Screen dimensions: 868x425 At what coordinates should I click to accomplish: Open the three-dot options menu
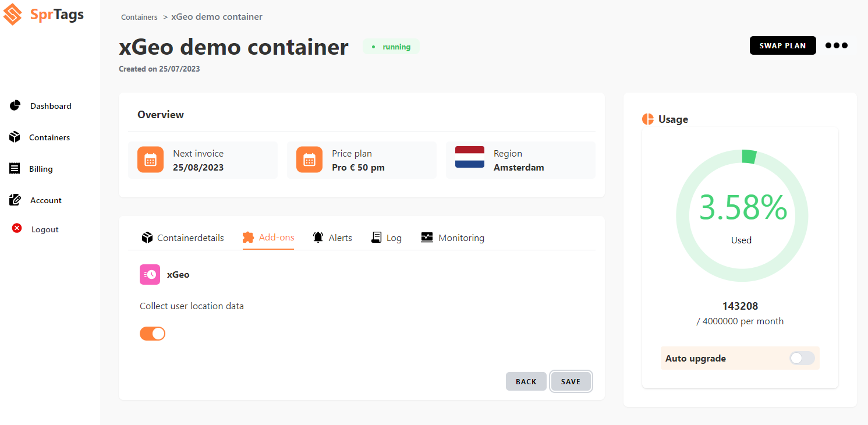click(x=836, y=45)
